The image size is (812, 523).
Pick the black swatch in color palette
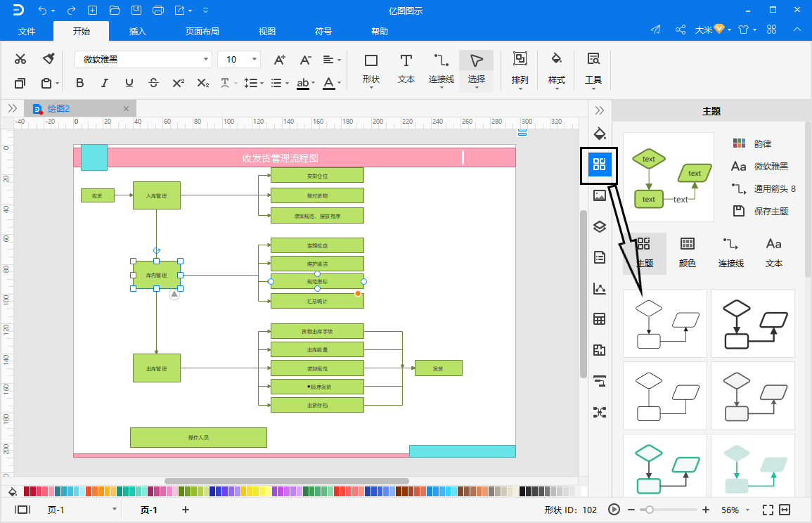522,491
